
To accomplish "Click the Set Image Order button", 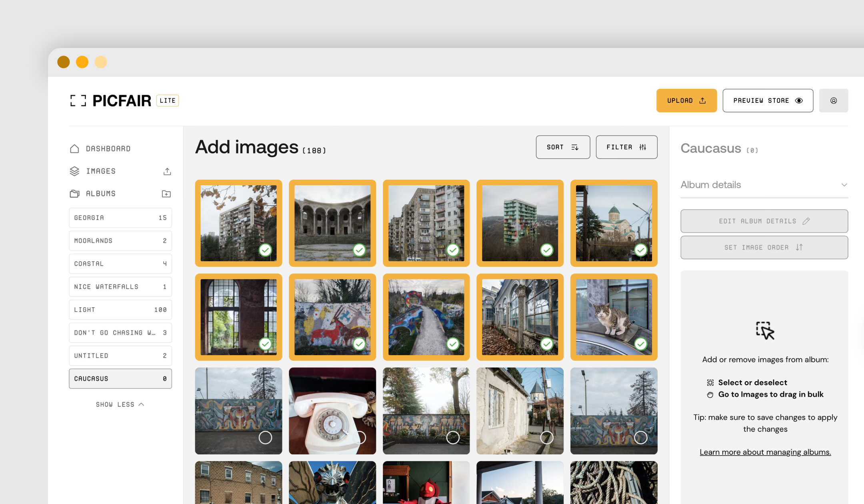I will pyautogui.click(x=764, y=248).
